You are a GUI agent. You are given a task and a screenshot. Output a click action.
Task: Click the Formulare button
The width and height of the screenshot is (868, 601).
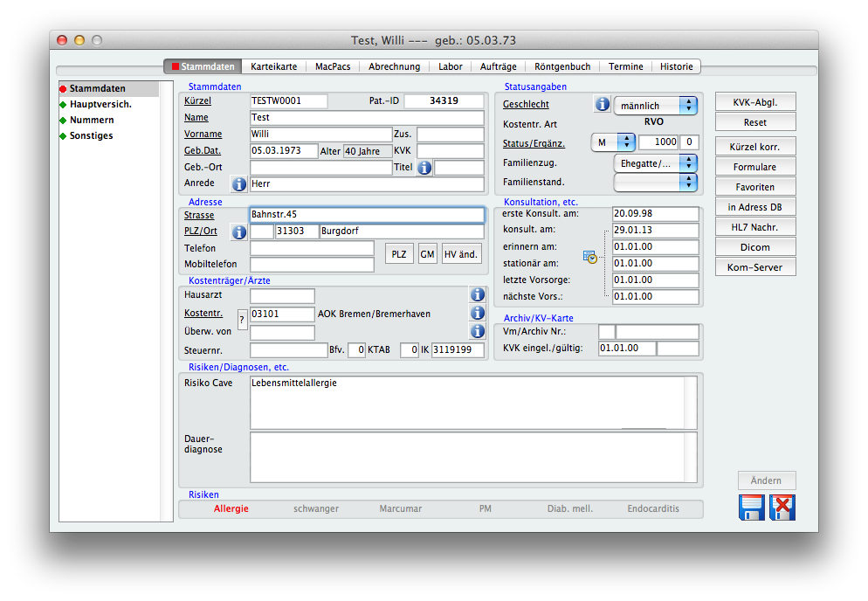pyautogui.click(x=755, y=167)
